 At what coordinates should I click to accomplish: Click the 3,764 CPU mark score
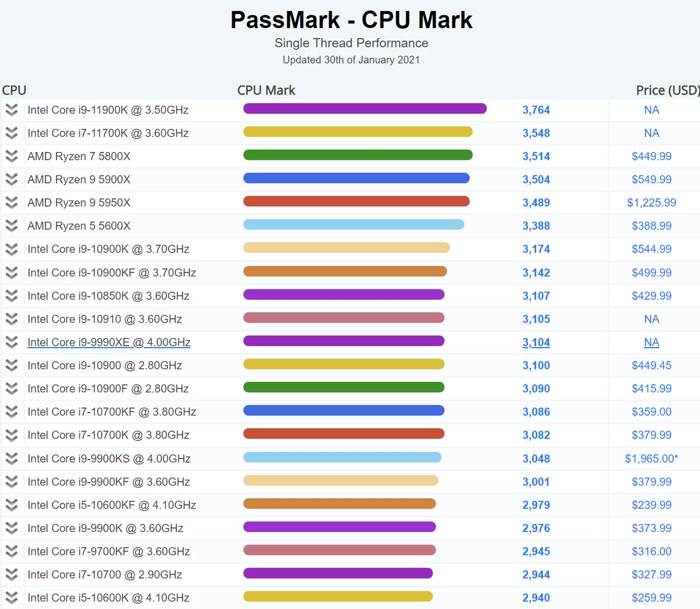[x=536, y=110]
